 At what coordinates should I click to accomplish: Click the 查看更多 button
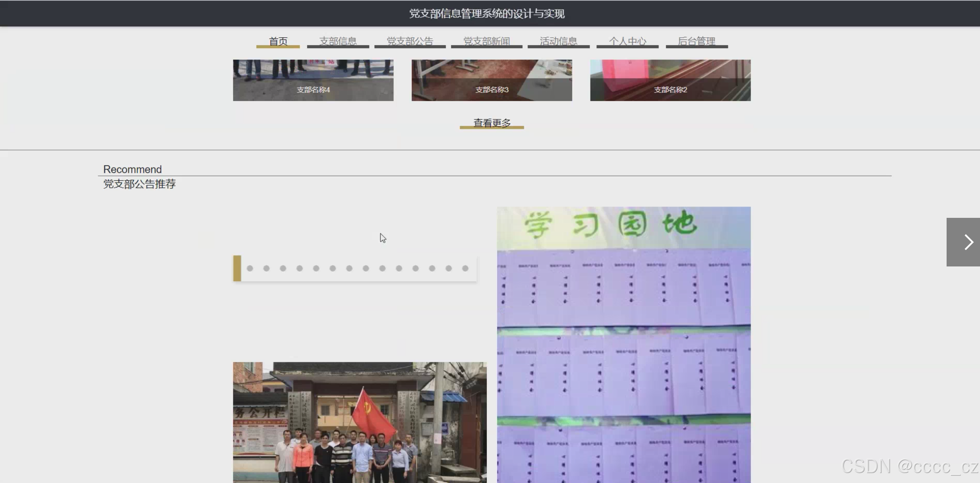[492, 123]
